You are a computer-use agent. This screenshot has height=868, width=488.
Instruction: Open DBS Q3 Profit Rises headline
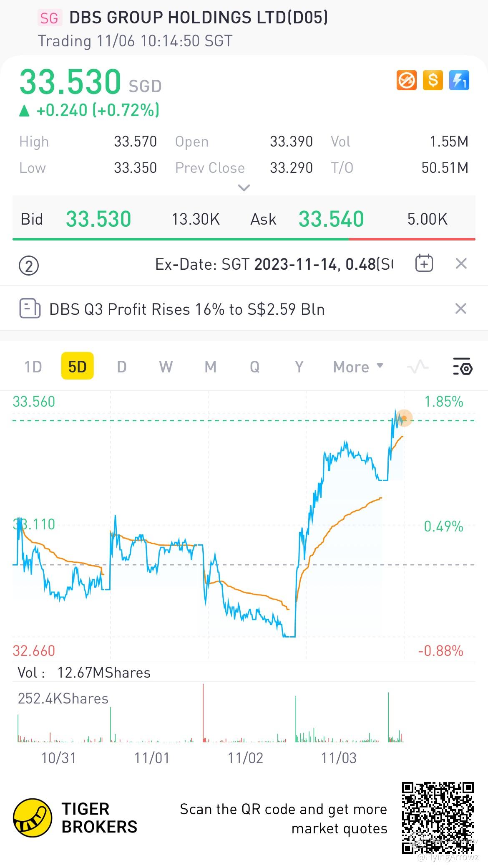click(x=187, y=309)
